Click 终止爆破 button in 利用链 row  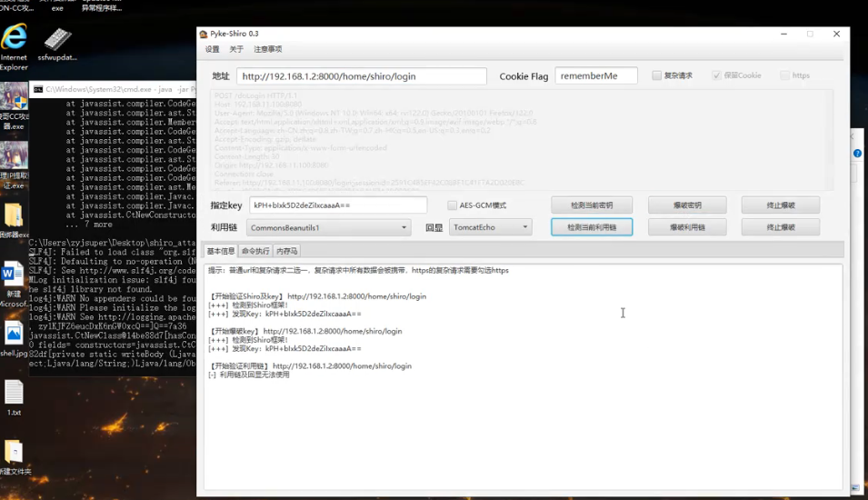781,227
